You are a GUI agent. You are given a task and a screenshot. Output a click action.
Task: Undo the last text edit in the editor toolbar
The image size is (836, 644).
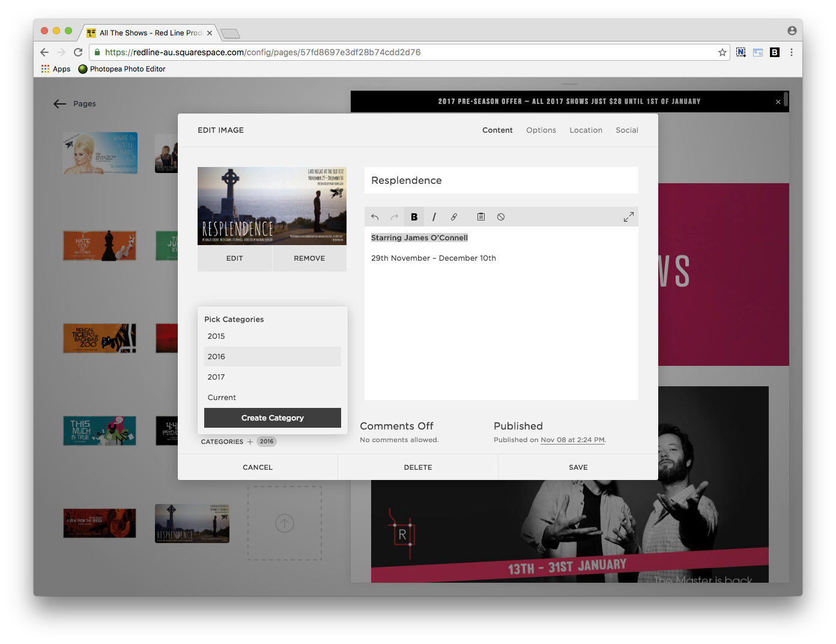point(375,217)
